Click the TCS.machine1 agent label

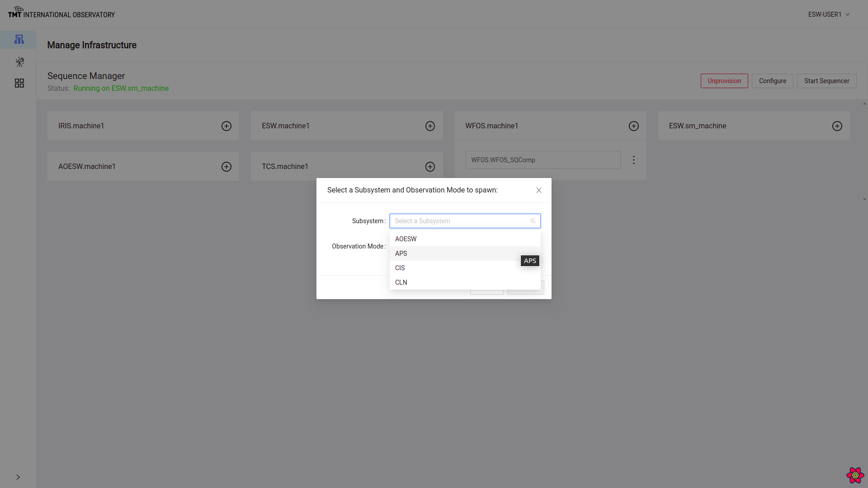pos(285,167)
